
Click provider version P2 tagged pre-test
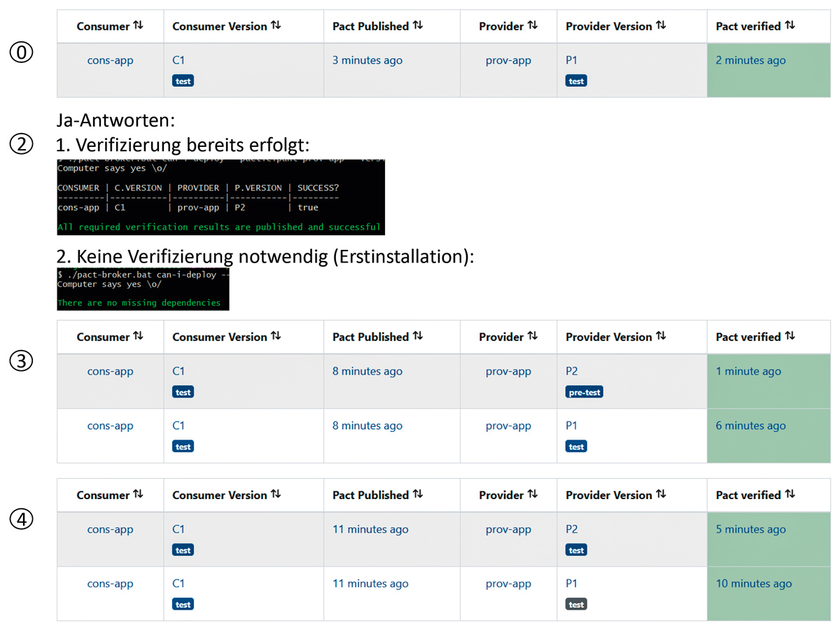coord(572,371)
